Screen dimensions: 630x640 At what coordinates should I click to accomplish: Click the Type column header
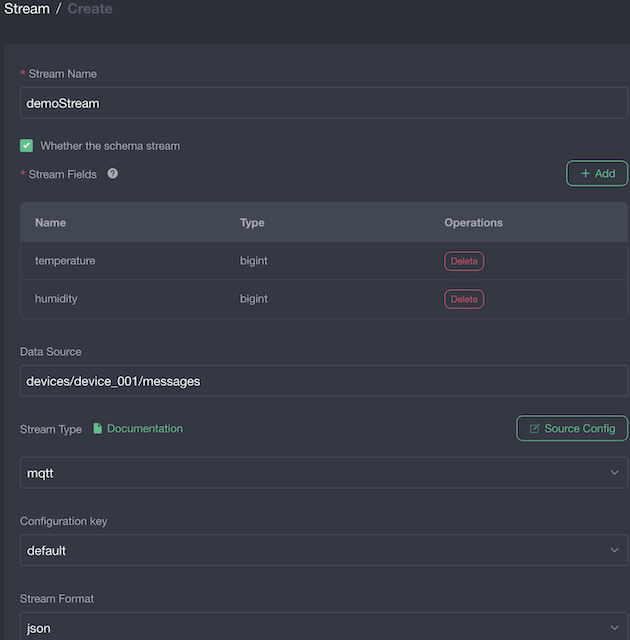pyautogui.click(x=252, y=223)
